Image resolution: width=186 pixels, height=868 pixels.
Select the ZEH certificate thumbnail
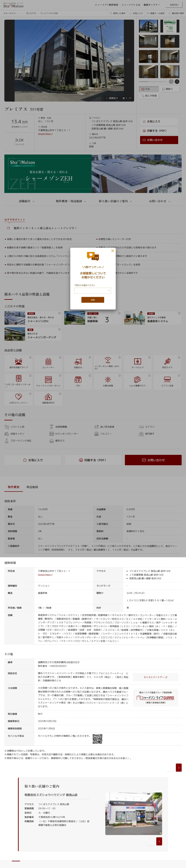[170, 26]
